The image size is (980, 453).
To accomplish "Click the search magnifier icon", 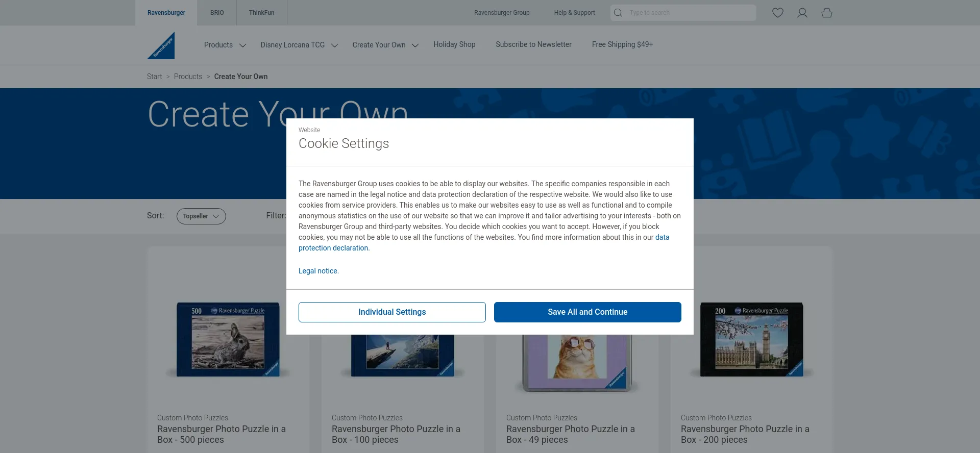I will point(618,13).
